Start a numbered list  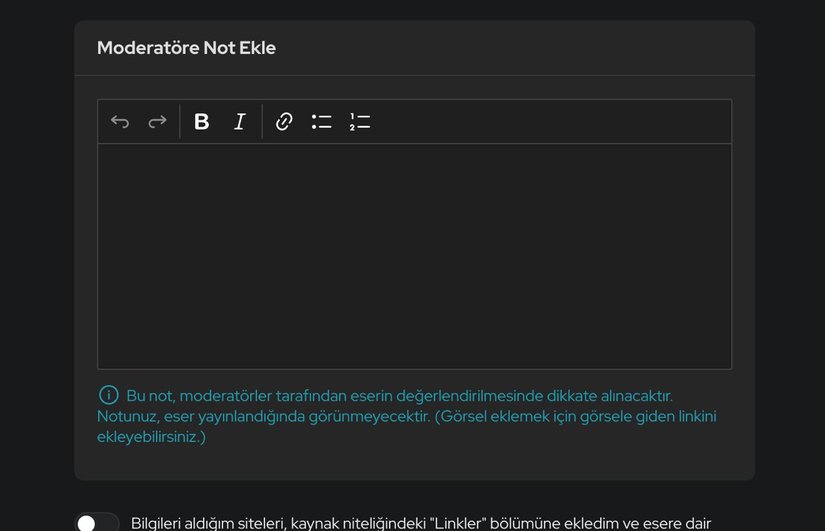coord(360,122)
